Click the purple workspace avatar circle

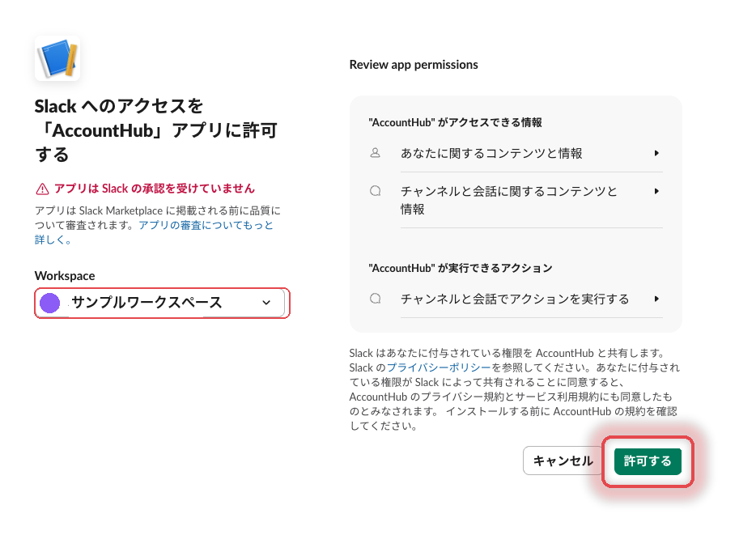tap(49, 303)
